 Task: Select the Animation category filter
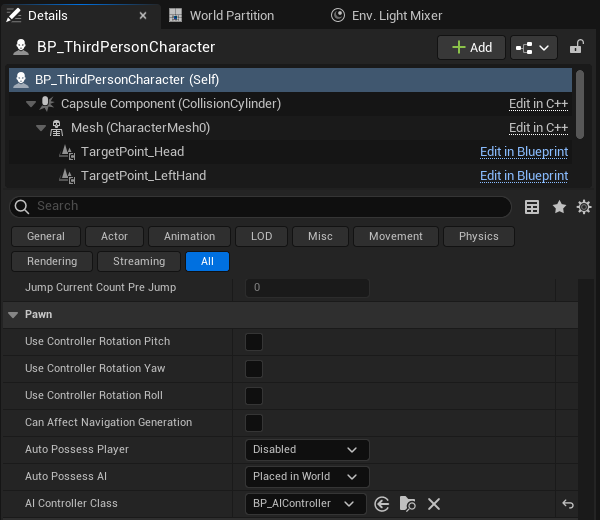(189, 236)
